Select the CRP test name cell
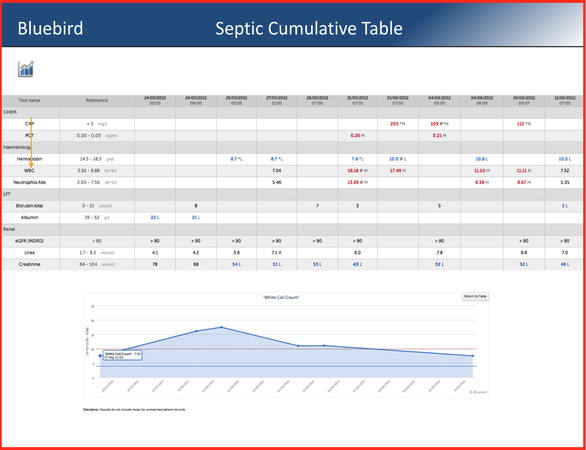 pos(30,124)
